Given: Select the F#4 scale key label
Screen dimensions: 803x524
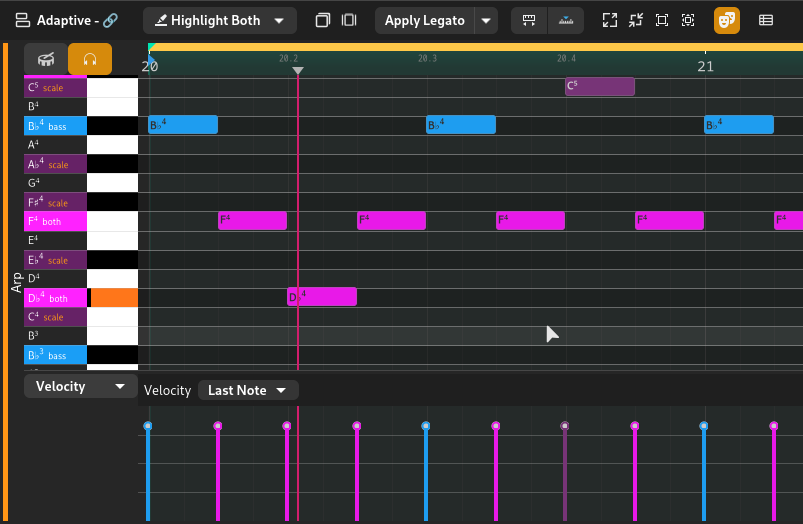Looking at the screenshot, I should pyautogui.click(x=55, y=202).
